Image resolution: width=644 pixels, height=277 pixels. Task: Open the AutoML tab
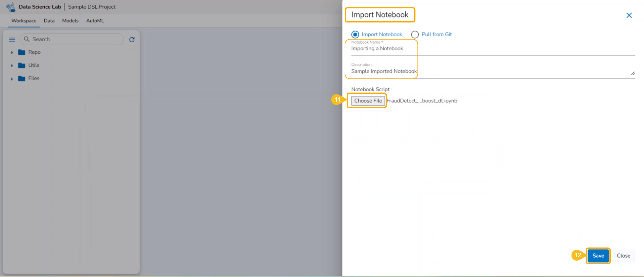95,21
